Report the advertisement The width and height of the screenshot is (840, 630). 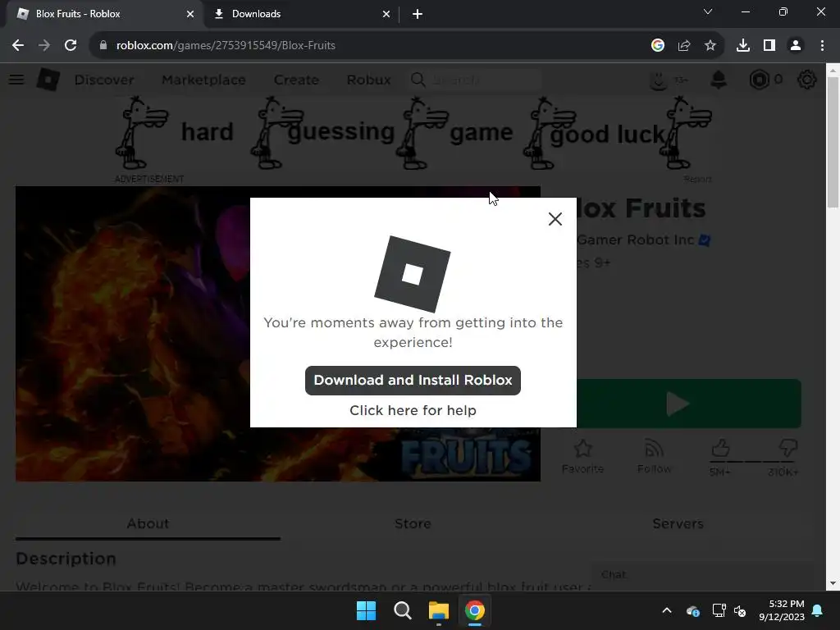point(697,179)
